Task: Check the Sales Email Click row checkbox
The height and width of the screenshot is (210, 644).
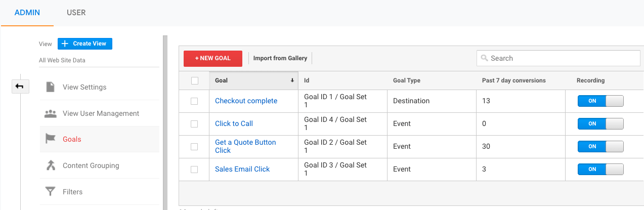Action: (x=194, y=170)
